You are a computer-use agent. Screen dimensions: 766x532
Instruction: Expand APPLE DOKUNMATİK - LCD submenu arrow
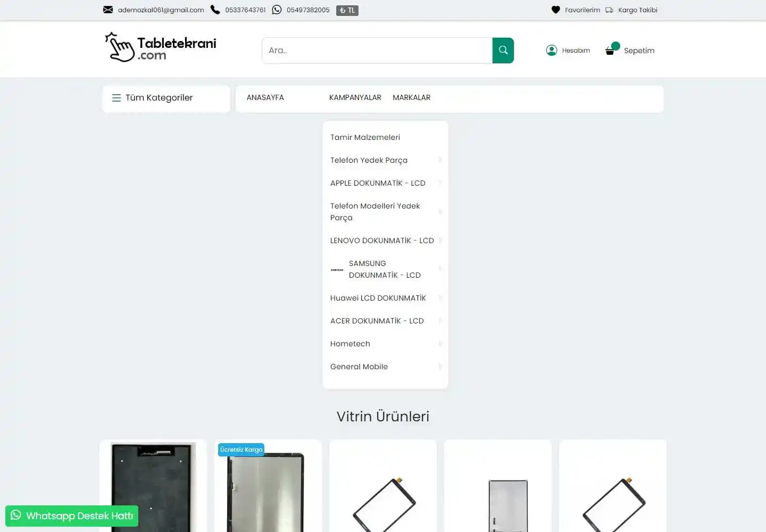[x=440, y=182]
